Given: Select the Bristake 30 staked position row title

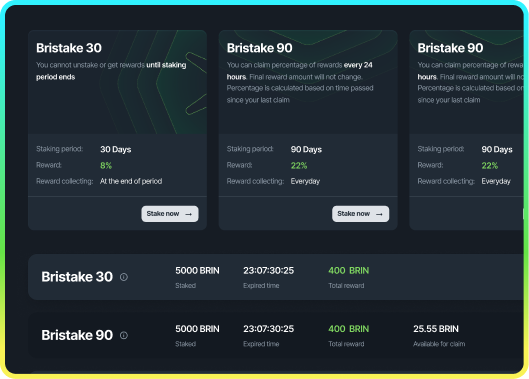Looking at the screenshot, I should click(x=77, y=277).
